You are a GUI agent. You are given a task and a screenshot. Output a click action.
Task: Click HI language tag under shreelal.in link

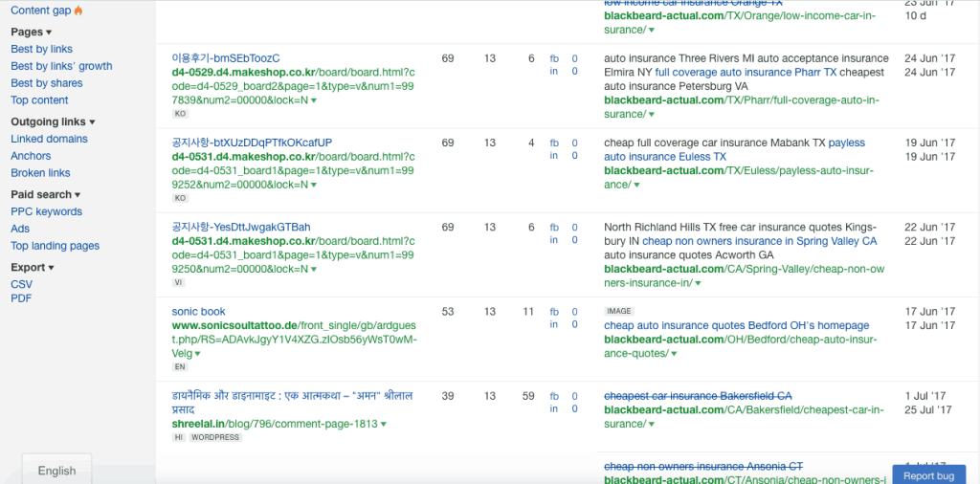179,437
